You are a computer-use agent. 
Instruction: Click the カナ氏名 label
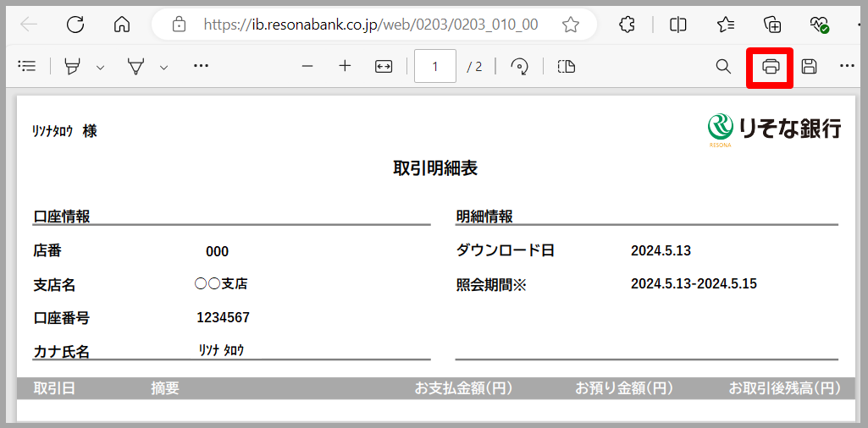click(x=62, y=351)
